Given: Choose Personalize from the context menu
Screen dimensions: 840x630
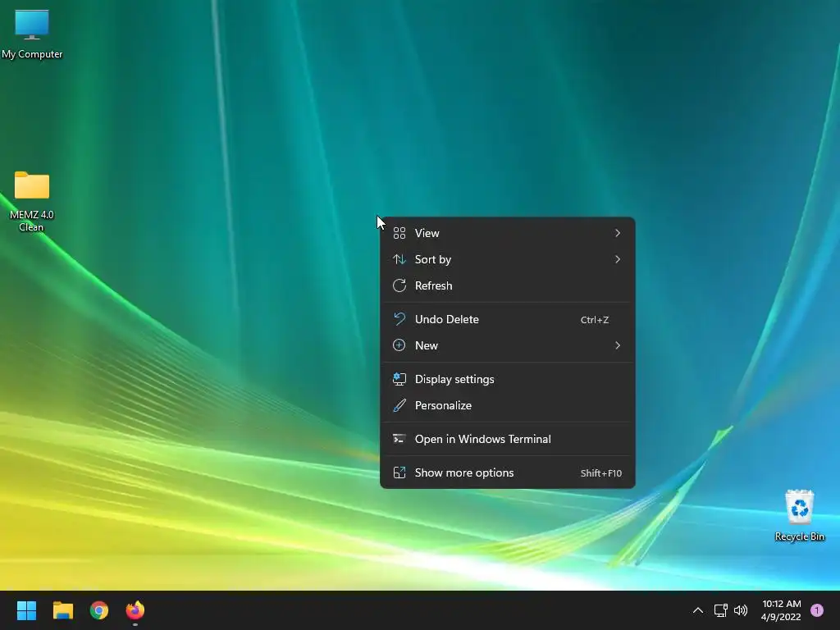Looking at the screenshot, I should [507, 405].
